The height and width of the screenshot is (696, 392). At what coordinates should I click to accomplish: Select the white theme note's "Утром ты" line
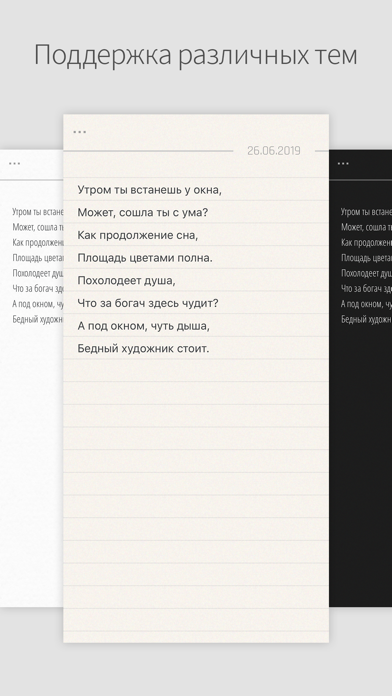click(x=38, y=212)
